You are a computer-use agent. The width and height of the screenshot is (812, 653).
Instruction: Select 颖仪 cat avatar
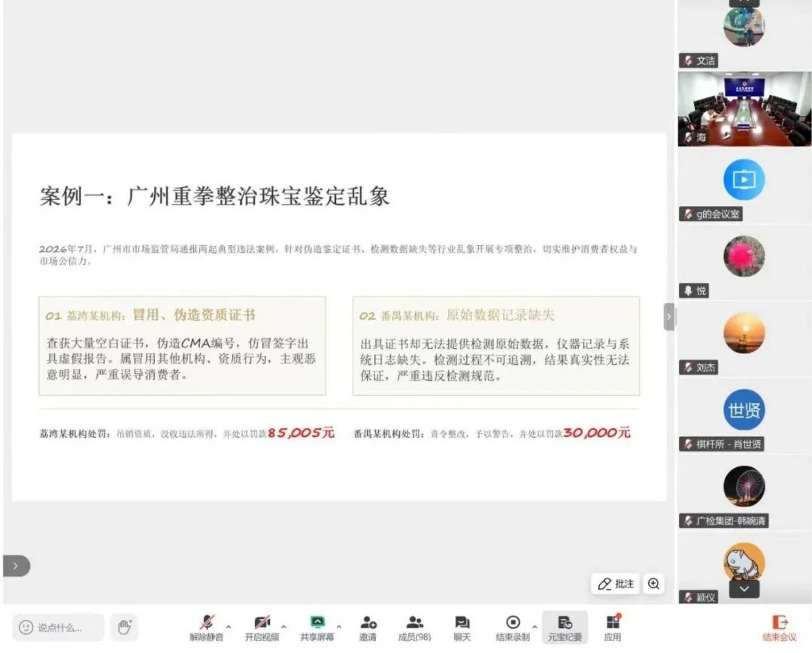(x=744, y=563)
